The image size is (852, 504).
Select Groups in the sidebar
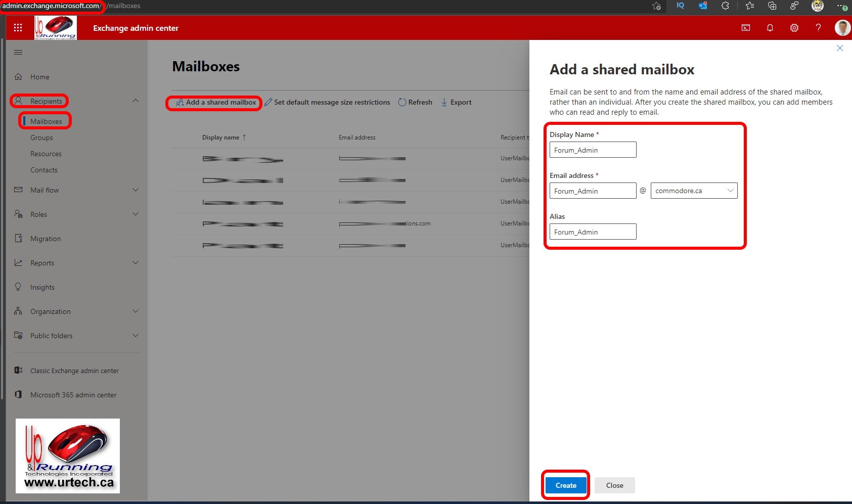[41, 138]
